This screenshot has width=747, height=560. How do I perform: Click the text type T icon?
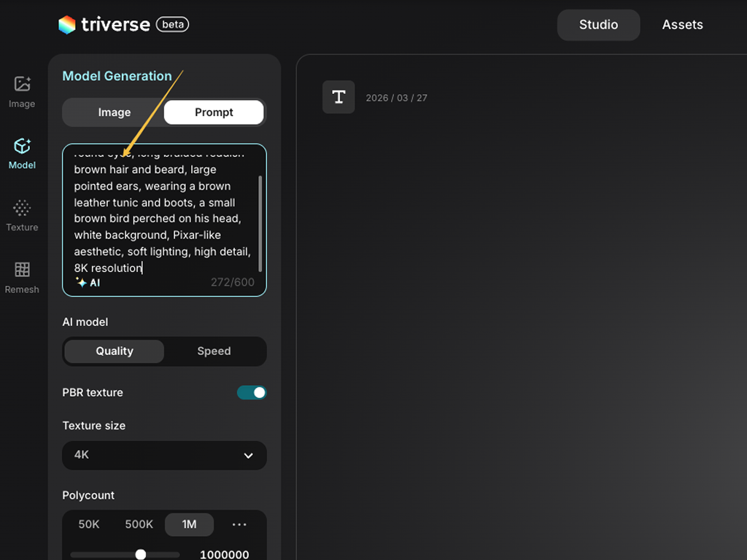click(338, 97)
